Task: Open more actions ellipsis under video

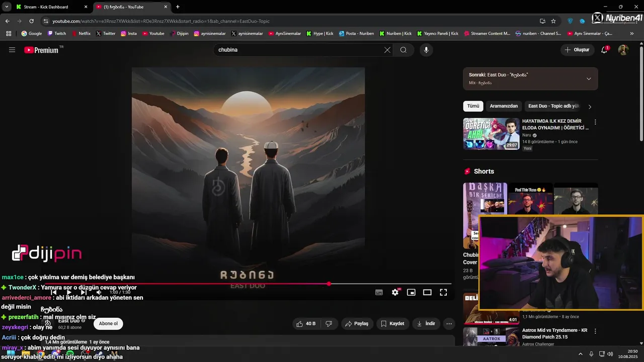Action: [x=449, y=324]
